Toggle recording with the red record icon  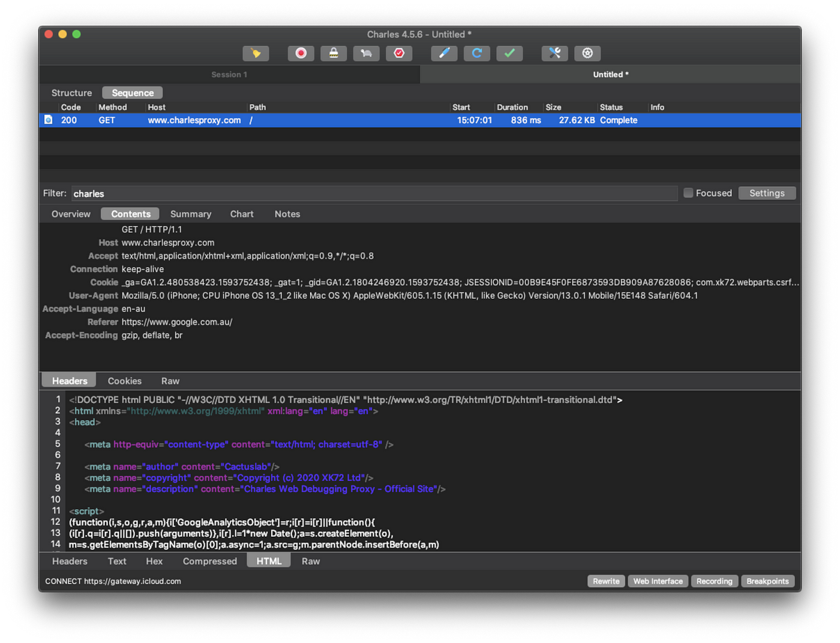pyautogui.click(x=301, y=53)
